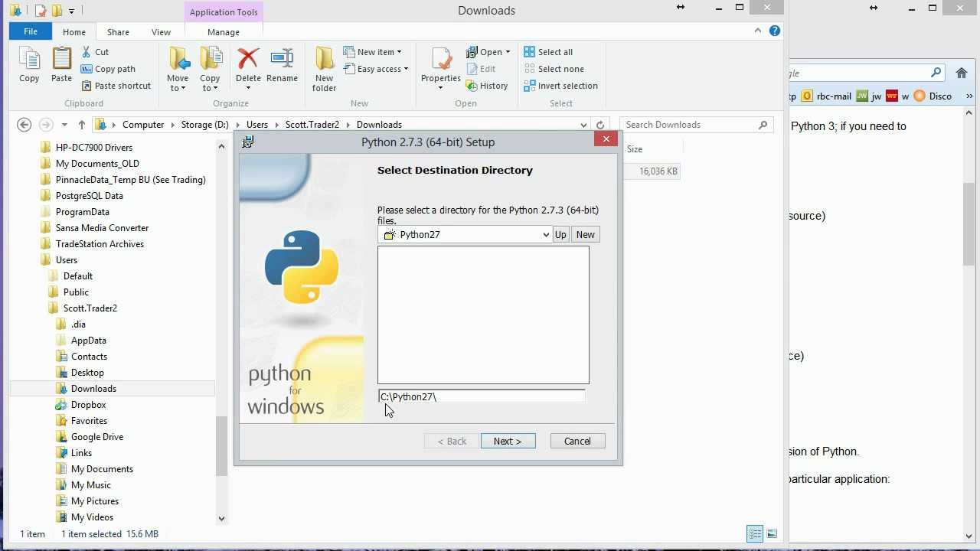This screenshot has width=980, height=551.
Task: Click rbc-mail bookmark in browser
Action: (x=828, y=96)
